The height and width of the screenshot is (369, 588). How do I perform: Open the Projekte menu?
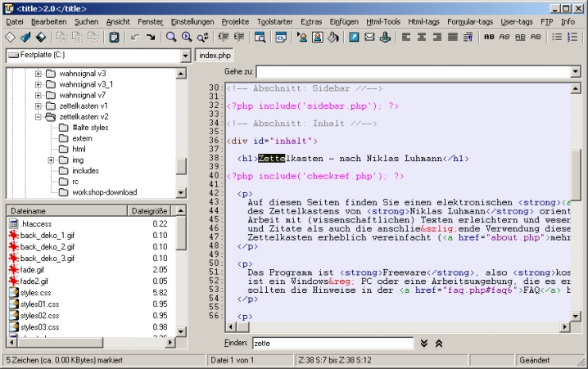click(x=236, y=21)
